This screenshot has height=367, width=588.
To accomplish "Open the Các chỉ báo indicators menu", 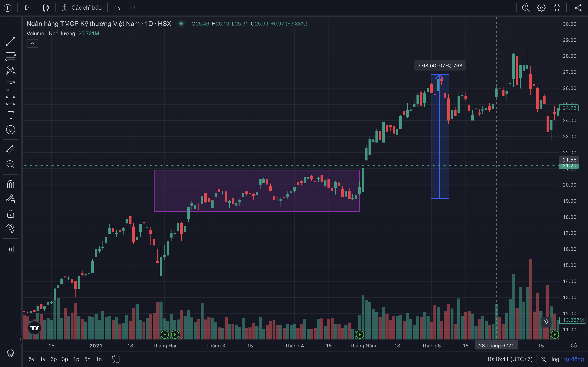I will pos(82,8).
